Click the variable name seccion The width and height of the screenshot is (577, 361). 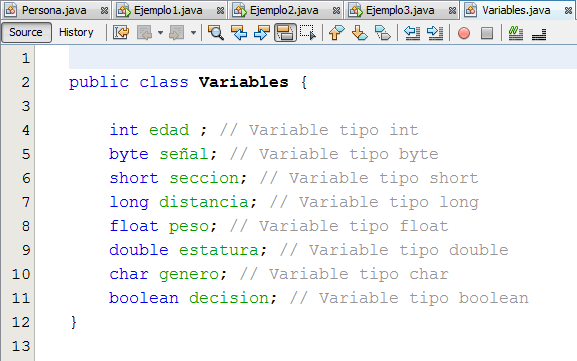coord(204,178)
